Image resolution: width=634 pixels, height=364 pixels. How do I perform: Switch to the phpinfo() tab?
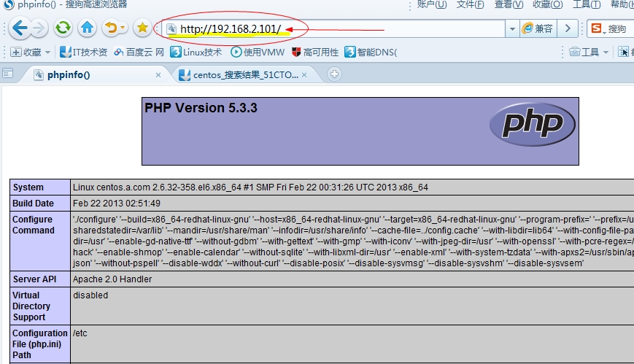point(93,75)
